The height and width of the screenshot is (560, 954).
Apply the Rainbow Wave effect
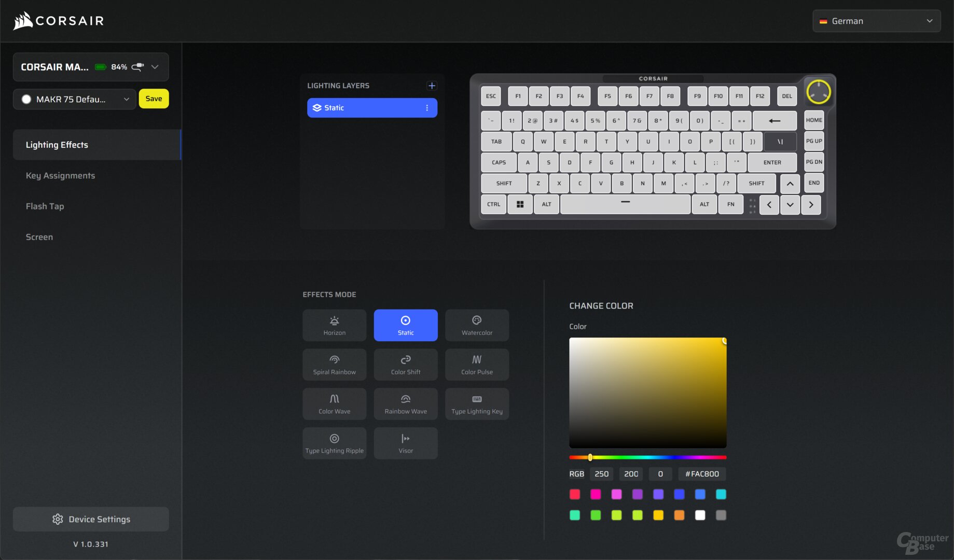click(405, 404)
